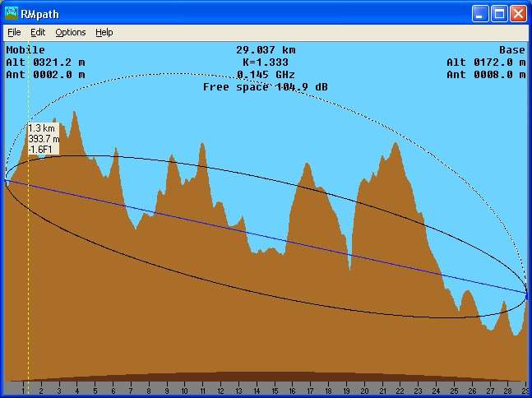Click the 14 km mark on distance scale
This screenshot has height=398, width=532.
(x=257, y=391)
